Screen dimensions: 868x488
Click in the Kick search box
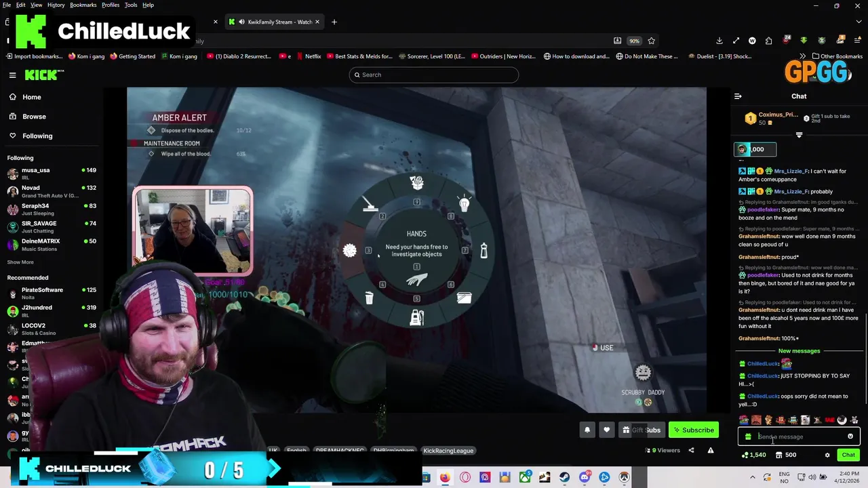pos(434,75)
